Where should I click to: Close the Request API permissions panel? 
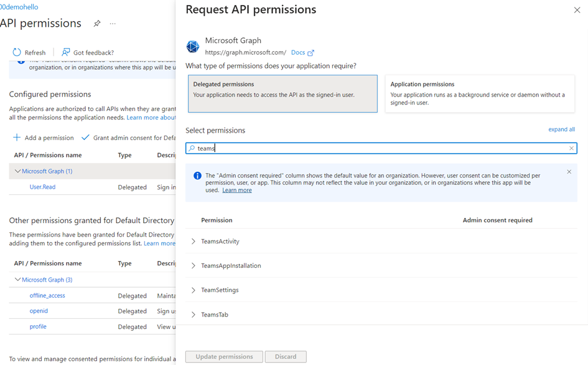(577, 10)
